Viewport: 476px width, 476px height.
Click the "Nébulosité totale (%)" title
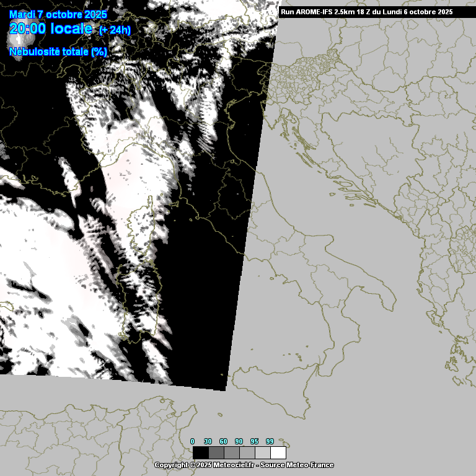pyautogui.click(x=58, y=52)
